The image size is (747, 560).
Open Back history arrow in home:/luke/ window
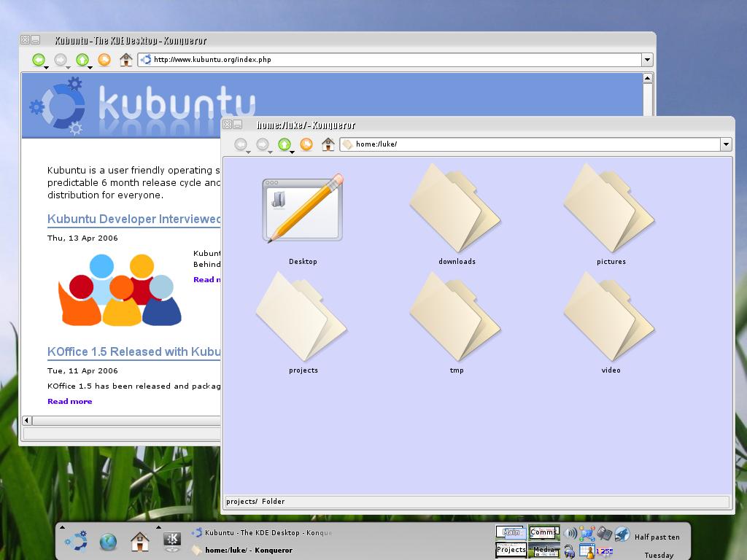(x=248, y=152)
